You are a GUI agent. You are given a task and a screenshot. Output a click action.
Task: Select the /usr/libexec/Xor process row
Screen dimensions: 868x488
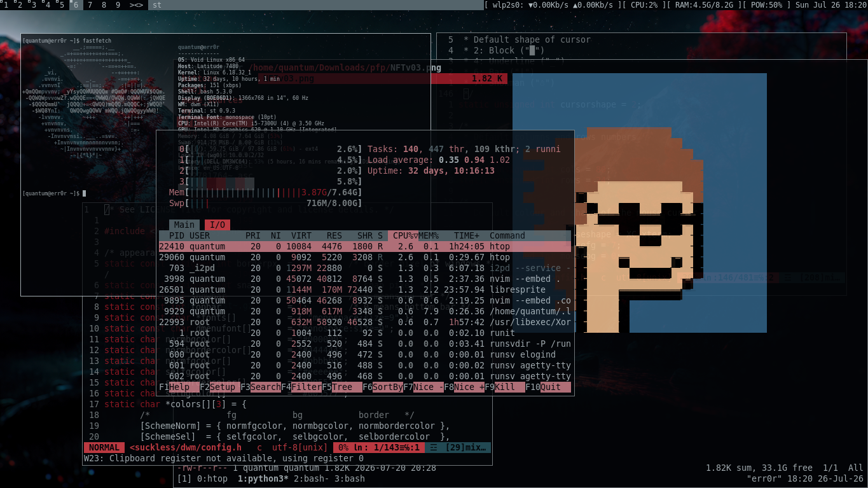coord(365,322)
